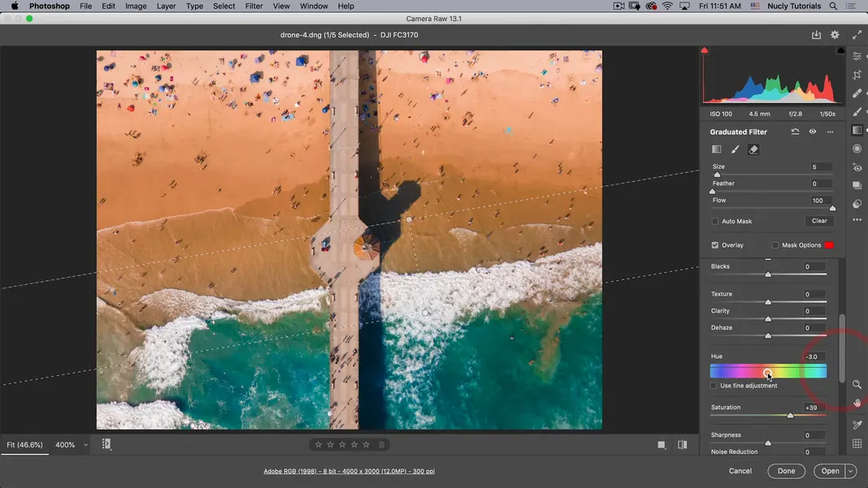Rate image with the first star
Screen dimensions: 868x488
pyautogui.click(x=319, y=444)
